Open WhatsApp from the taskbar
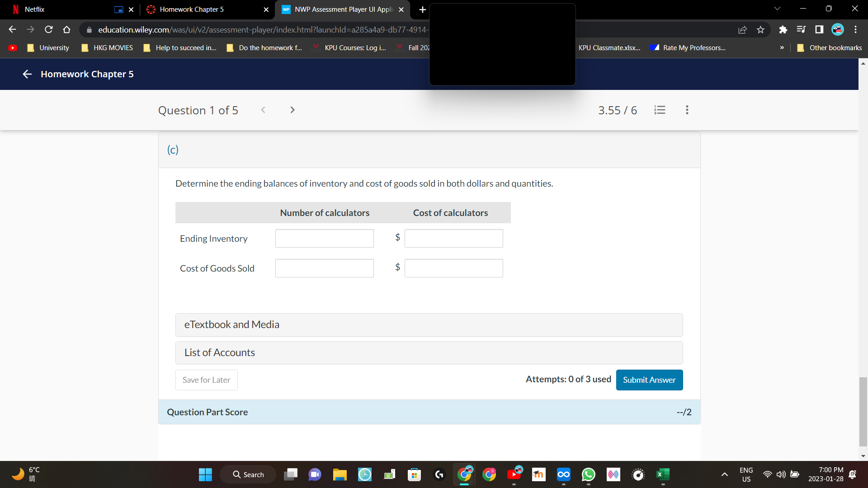The width and height of the screenshot is (868, 488). tap(588, 474)
